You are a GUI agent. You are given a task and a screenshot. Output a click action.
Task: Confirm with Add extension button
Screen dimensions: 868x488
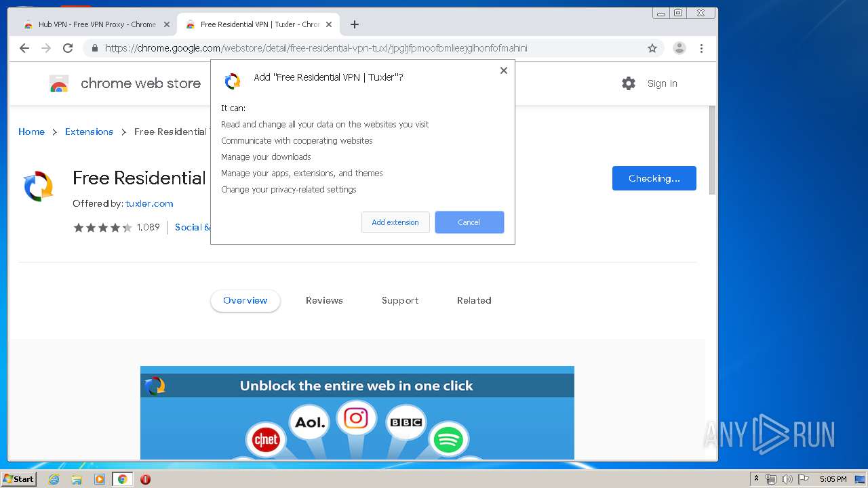pyautogui.click(x=395, y=222)
